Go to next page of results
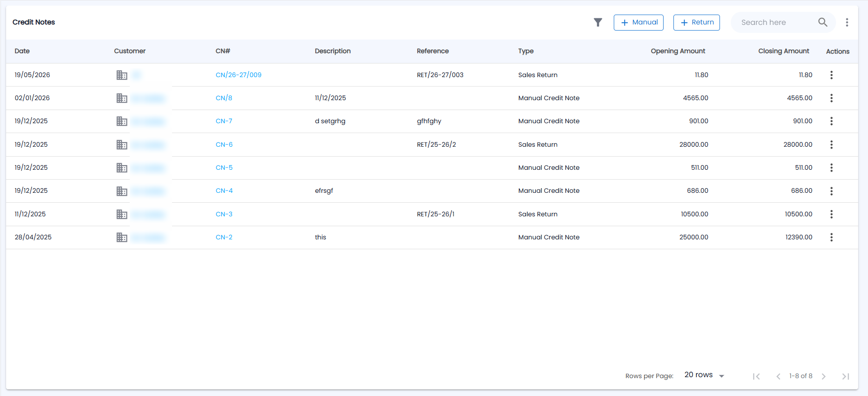Image resolution: width=868 pixels, height=396 pixels. click(x=823, y=376)
